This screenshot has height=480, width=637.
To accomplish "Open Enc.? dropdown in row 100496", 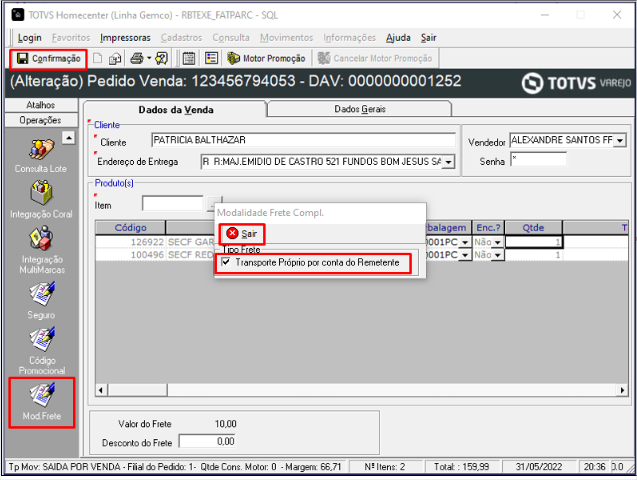I will coord(497,255).
